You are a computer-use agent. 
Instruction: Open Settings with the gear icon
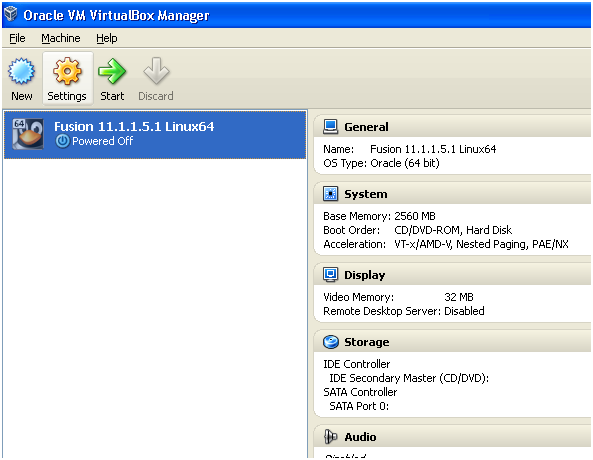point(67,71)
